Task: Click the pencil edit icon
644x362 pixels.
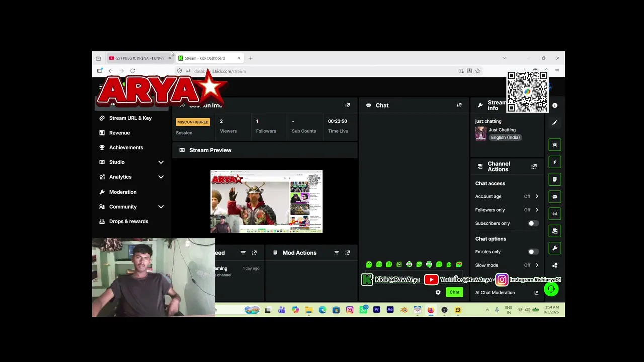Action: click(555, 123)
